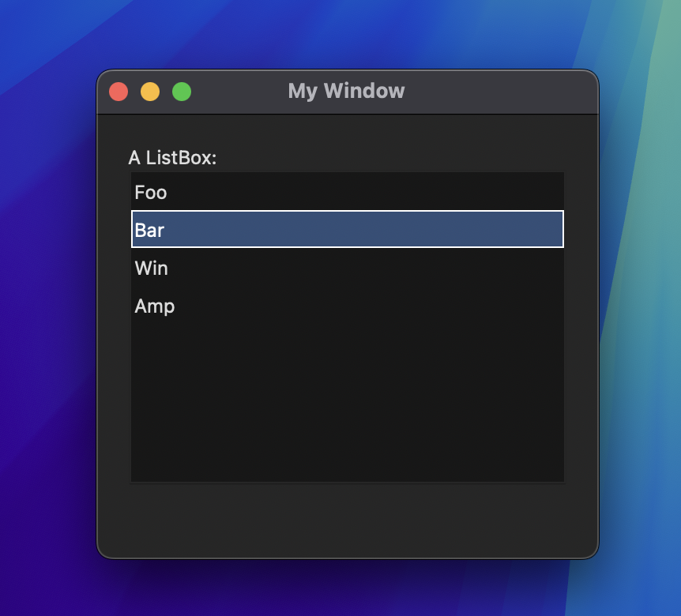681x616 pixels.
Task: Click the My Window title text
Action: 346,91
